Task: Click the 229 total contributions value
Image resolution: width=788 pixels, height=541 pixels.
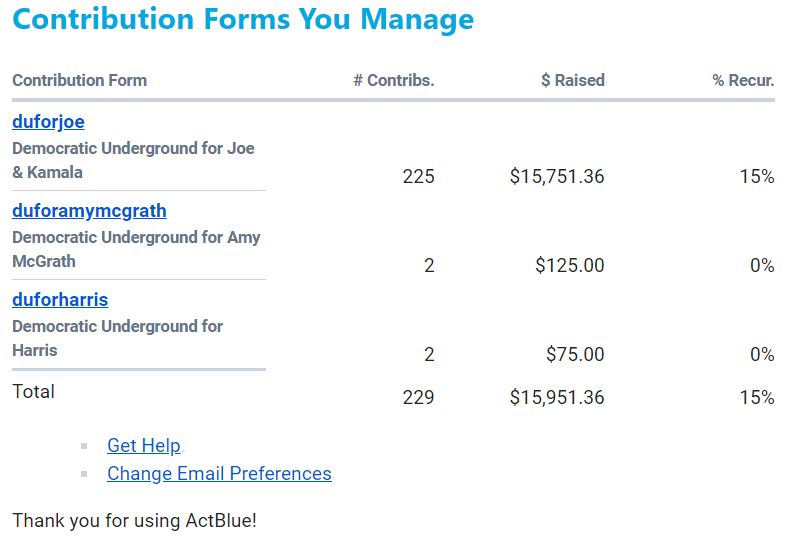Action: coord(418,398)
